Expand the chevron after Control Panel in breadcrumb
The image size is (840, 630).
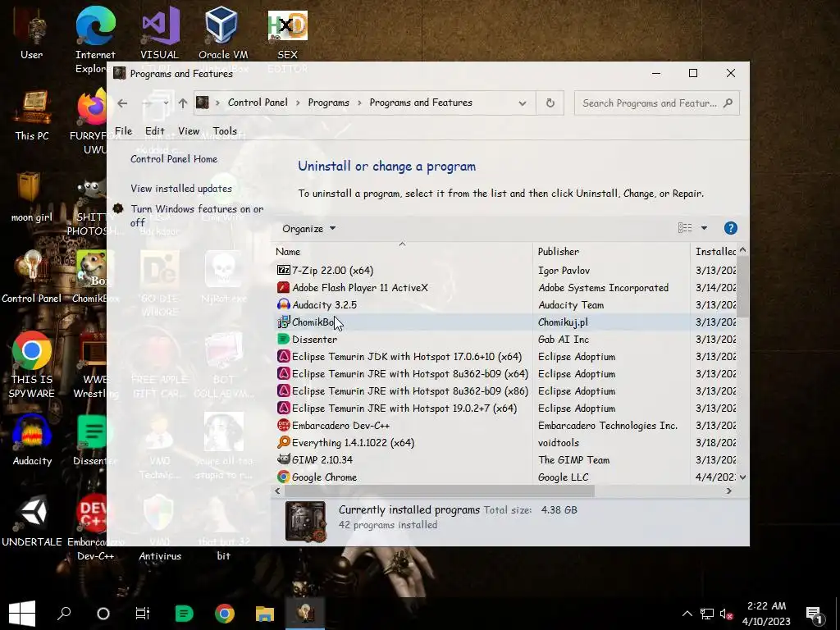click(x=298, y=103)
